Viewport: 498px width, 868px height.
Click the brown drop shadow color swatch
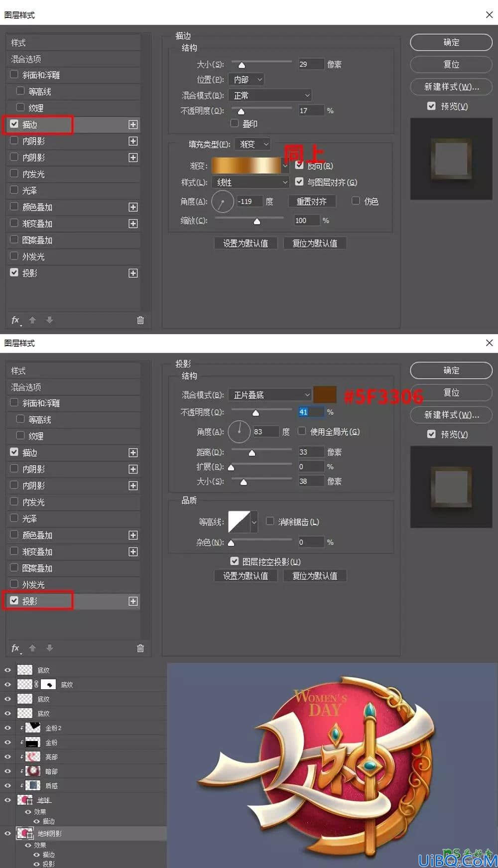click(x=325, y=395)
